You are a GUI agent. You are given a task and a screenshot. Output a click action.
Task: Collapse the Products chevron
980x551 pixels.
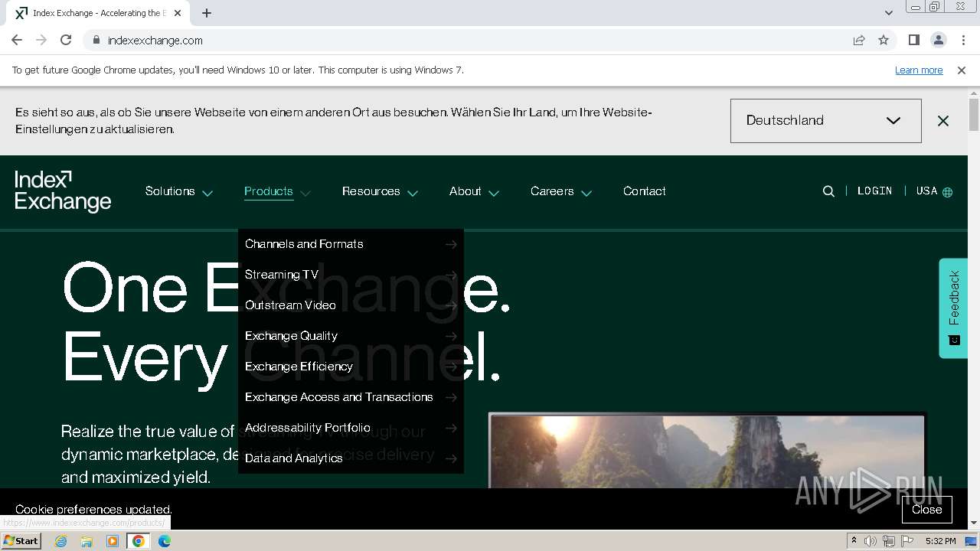click(x=305, y=193)
